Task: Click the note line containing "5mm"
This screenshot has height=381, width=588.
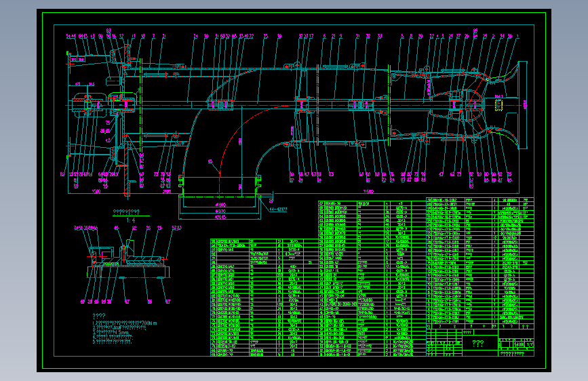Action: [111, 332]
